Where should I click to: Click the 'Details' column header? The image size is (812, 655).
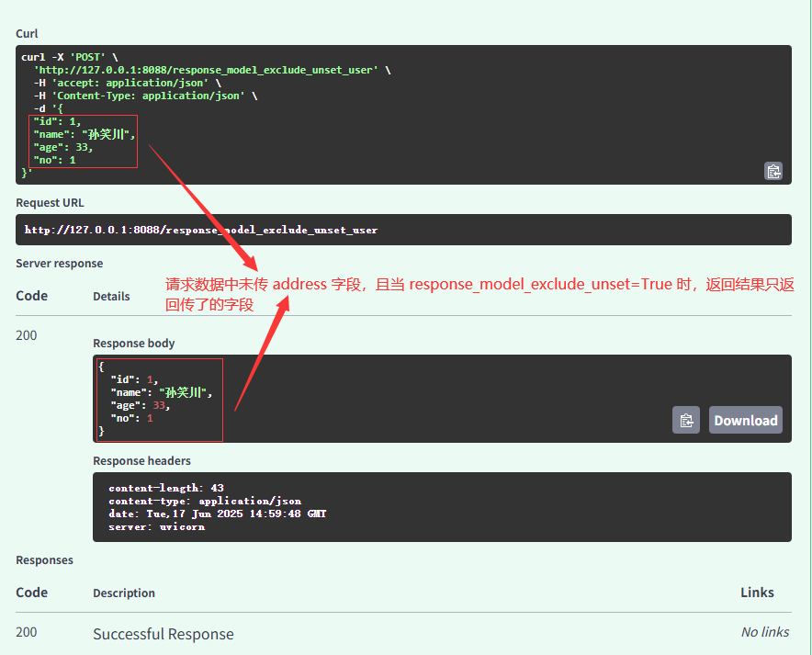111,296
